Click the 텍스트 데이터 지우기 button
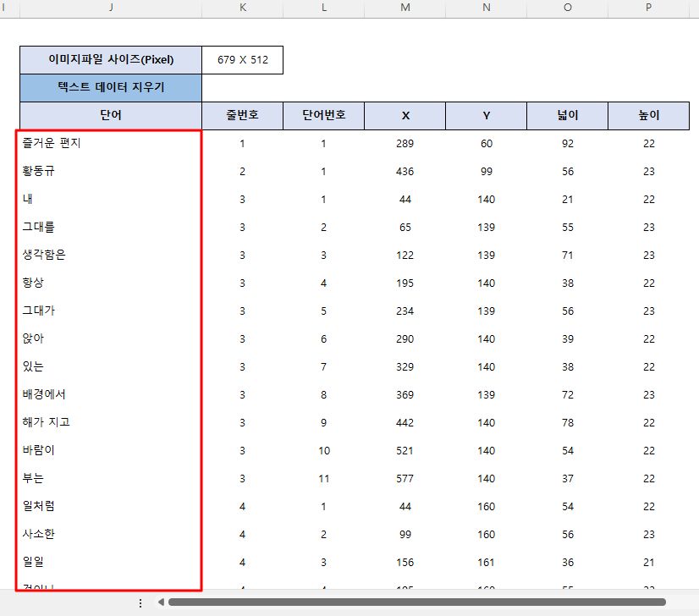 (x=111, y=88)
